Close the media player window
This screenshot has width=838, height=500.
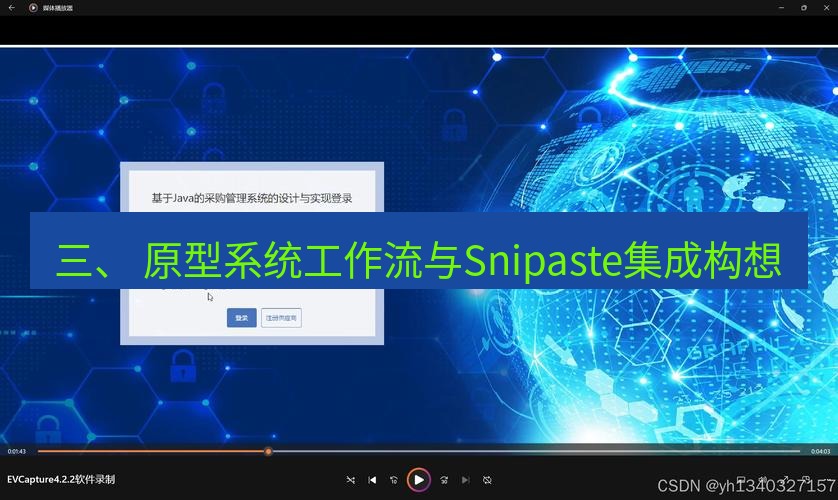tap(826, 7)
